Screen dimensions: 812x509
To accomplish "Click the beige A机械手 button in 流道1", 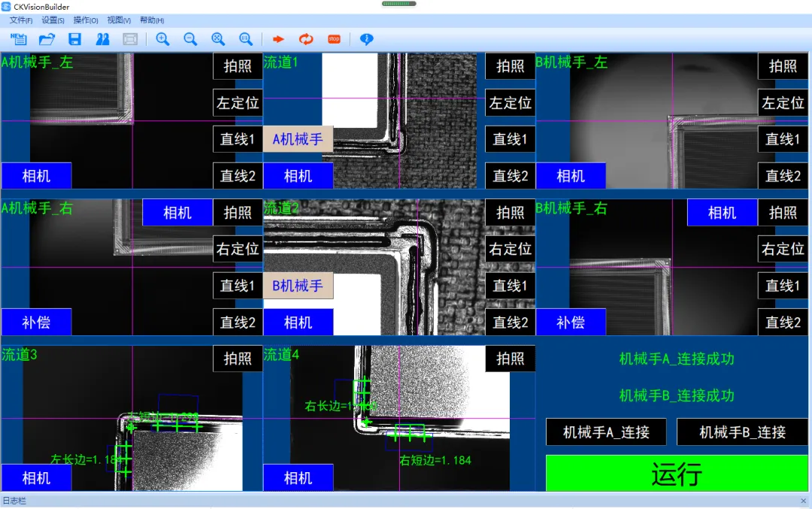I will [x=298, y=139].
